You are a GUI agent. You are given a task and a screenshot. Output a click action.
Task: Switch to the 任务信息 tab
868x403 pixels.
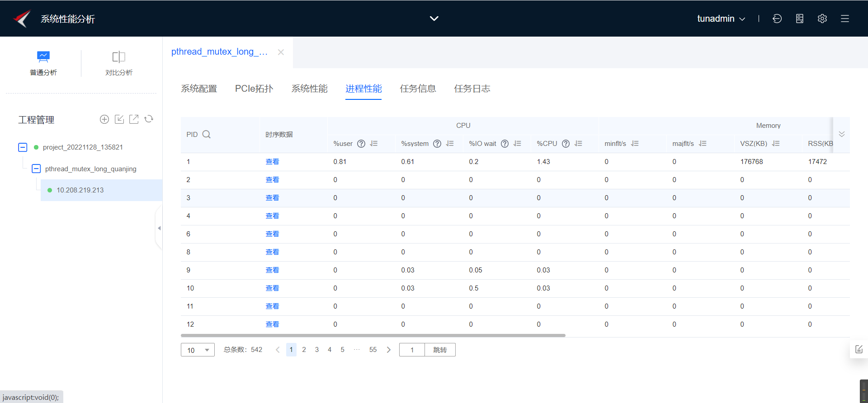418,89
